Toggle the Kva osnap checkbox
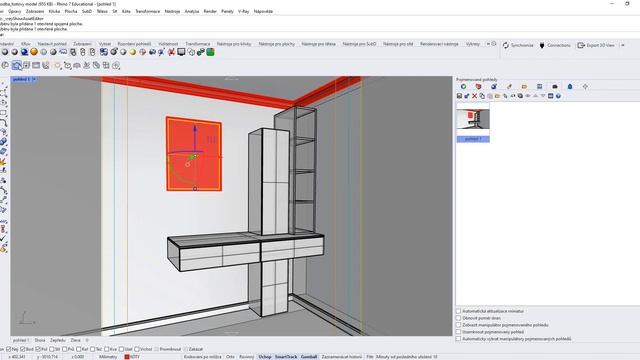The width and height of the screenshot is (640, 360). coord(107,349)
